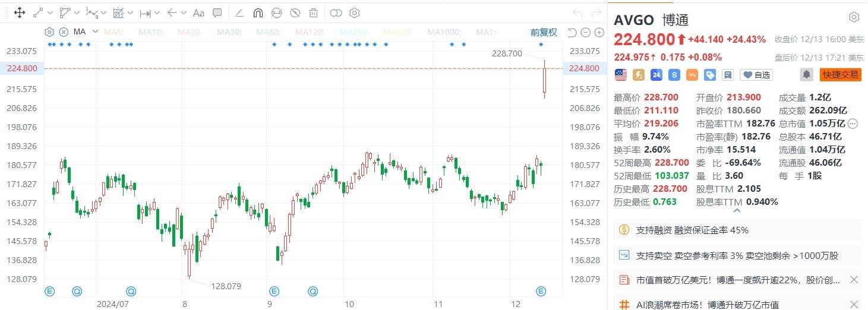Delete all drawings with trash icon
The image size is (868, 310).
[x=313, y=12]
